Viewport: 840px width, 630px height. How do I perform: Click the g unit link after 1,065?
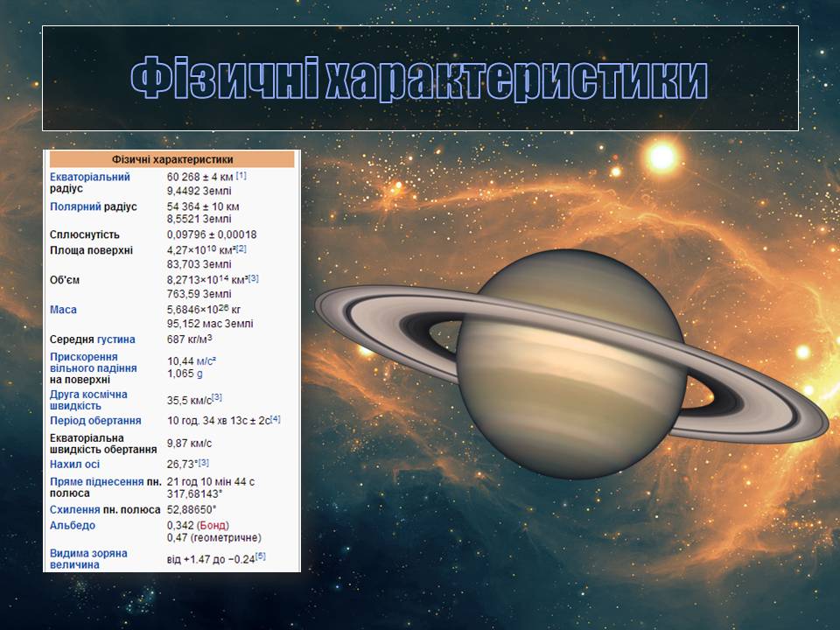click(x=199, y=374)
